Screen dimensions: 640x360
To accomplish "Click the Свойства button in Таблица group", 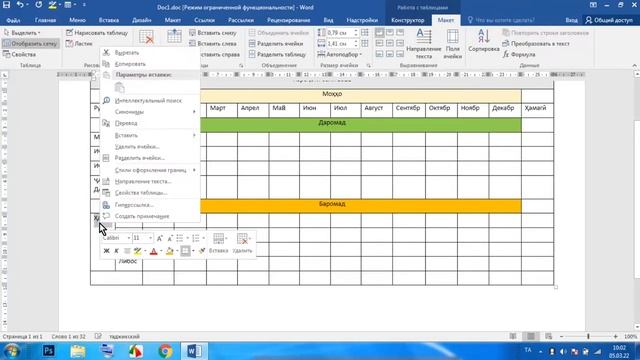I will [x=20, y=54].
